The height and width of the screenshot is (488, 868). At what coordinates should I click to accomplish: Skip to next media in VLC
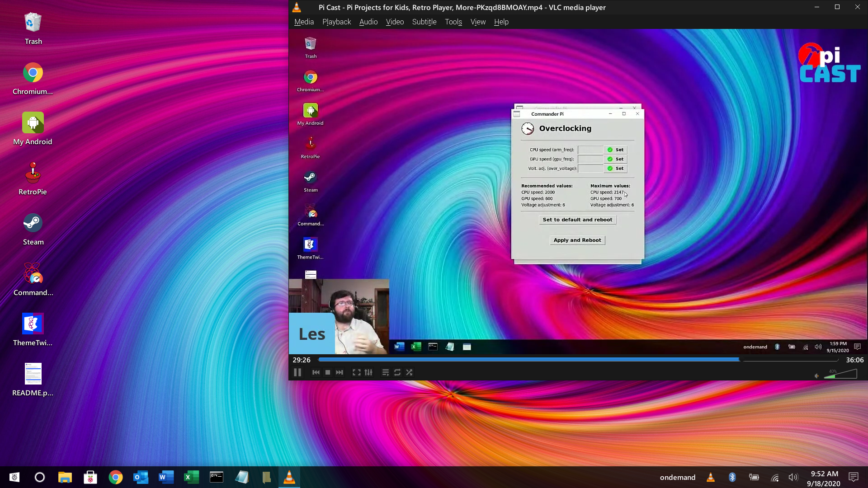pos(340,372)
